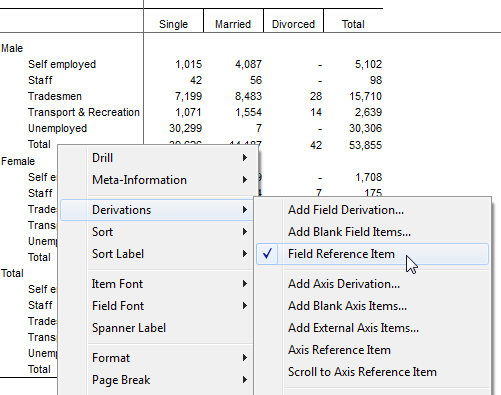Select the Tradesmen row label under Male

55,96
